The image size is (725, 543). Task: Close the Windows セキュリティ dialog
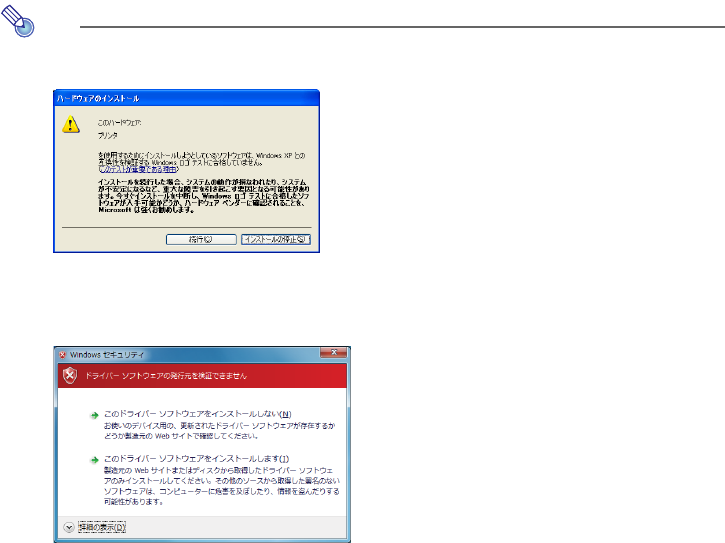[333, 352]
